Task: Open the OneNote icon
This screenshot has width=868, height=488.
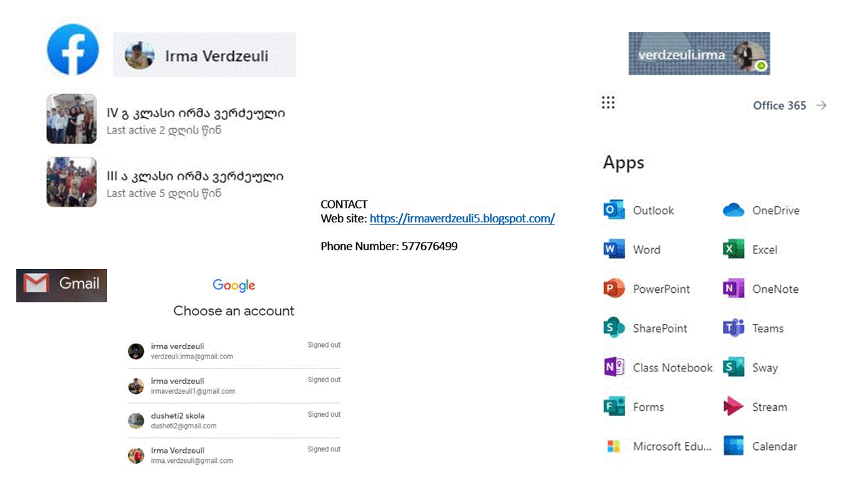Action: [734, 289]
